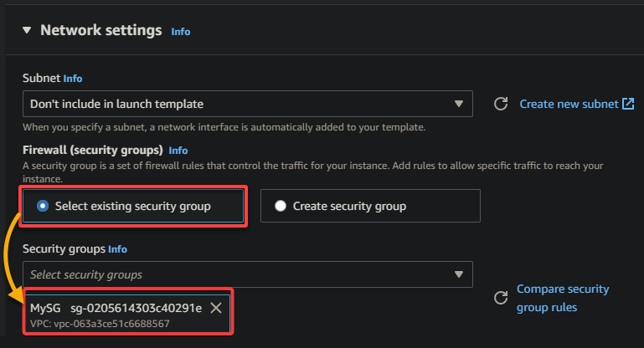Click the Create security group option box
Viewport: 644px width, 348px height.
click(x=370, y=206)
